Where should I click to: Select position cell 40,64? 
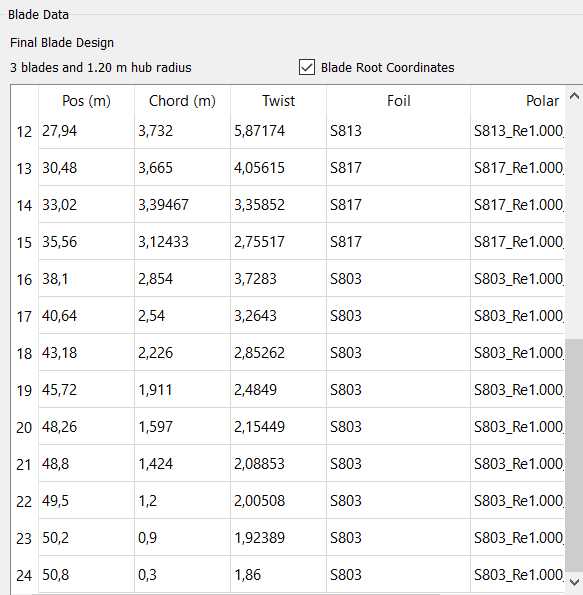coord(86,316)
